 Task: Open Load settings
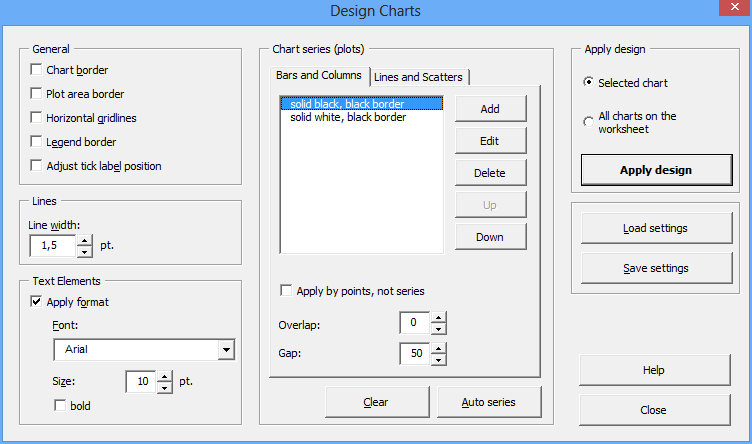click(656, 228)
